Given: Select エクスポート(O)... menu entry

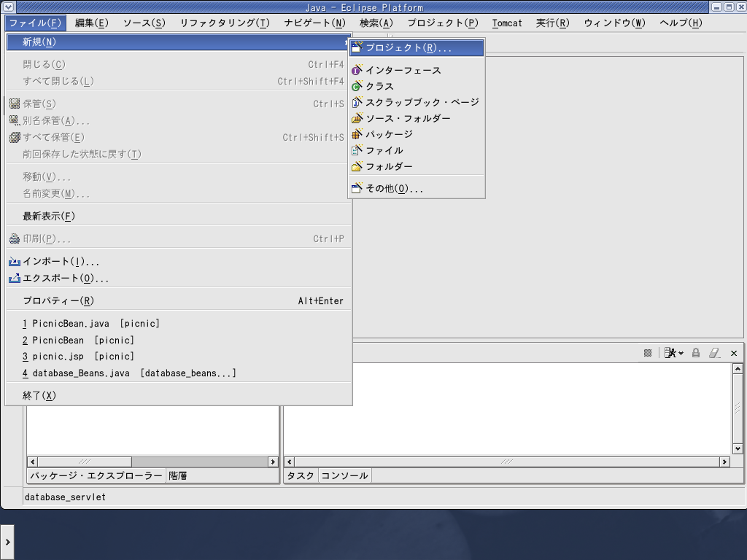Looking at the screenshot, I should coord(179,278).
